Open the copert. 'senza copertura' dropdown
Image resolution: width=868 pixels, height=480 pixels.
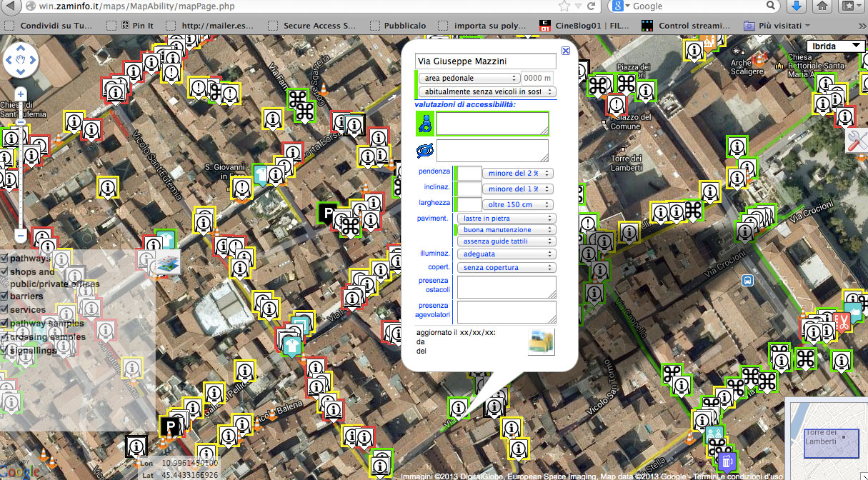point(506,267)
